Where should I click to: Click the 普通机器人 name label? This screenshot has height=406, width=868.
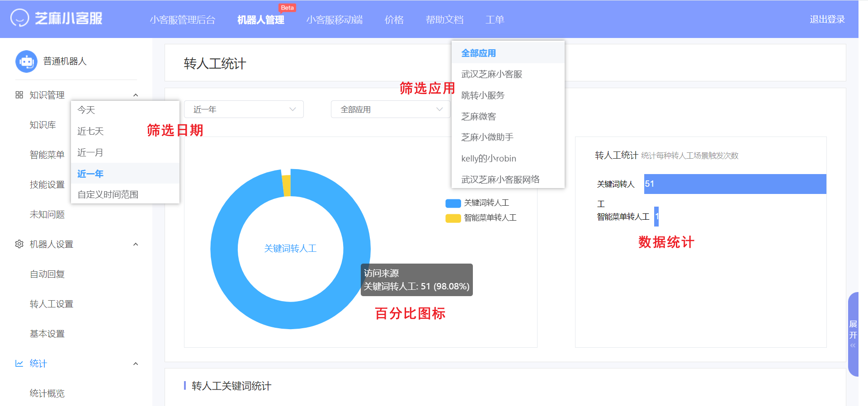coord(65,61)
